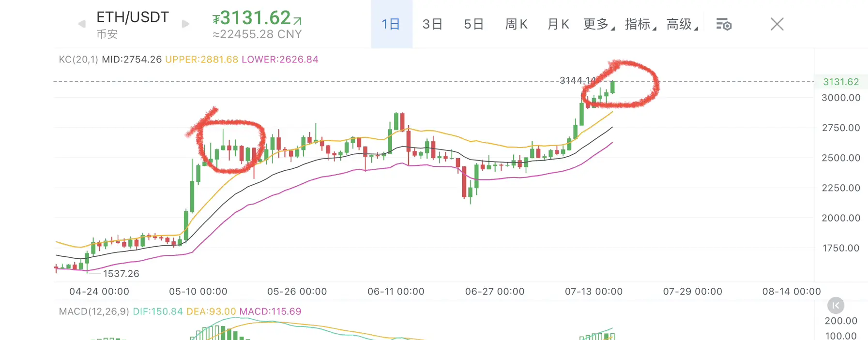Click the current price tag 3131.62 on axis
868x340 pixels.
(841, 82)
